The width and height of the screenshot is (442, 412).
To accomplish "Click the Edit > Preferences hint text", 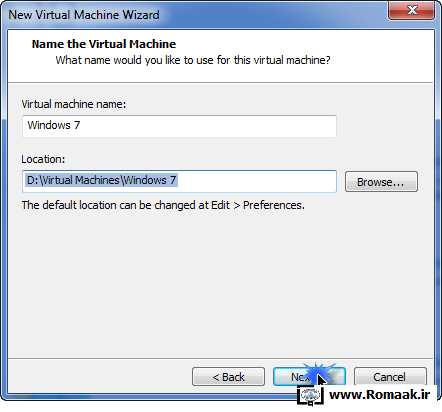I will [163, 205].
